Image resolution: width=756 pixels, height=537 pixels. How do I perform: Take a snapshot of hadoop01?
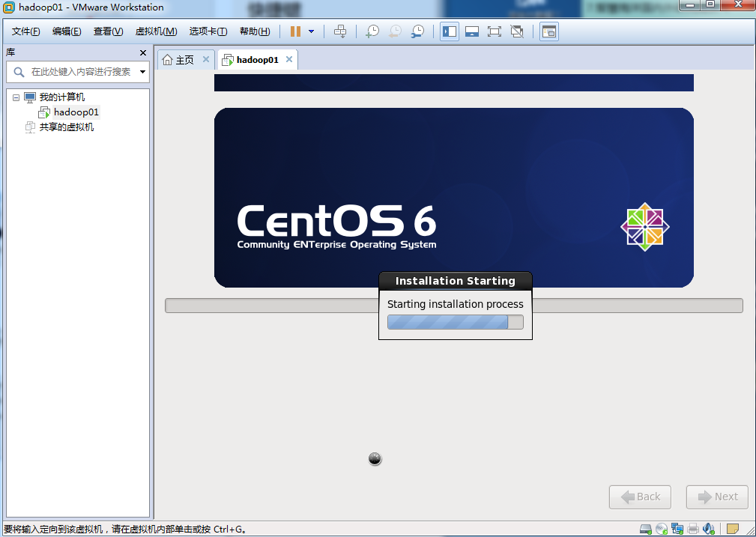[372, 31]
